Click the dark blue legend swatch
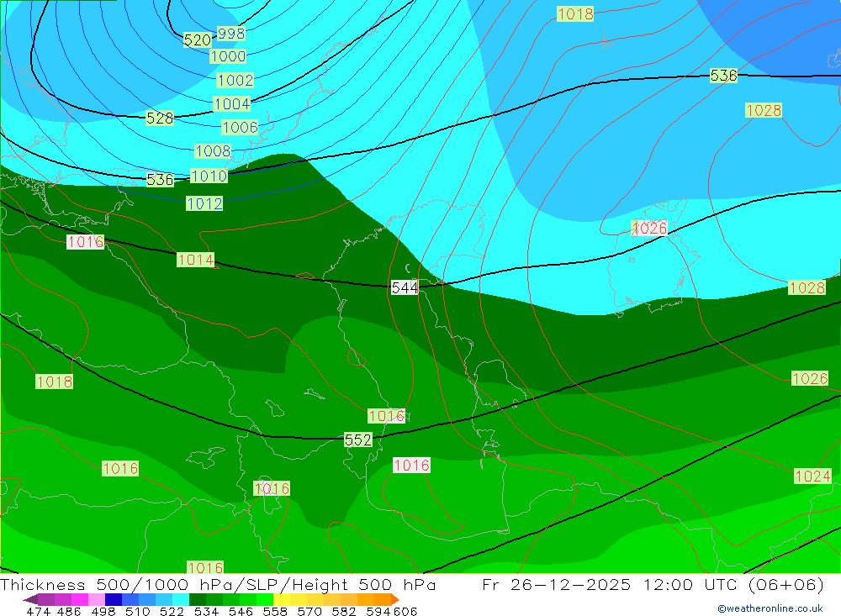Image resolution: width=841 pixels, height=616 pixels. coord(114,599)
